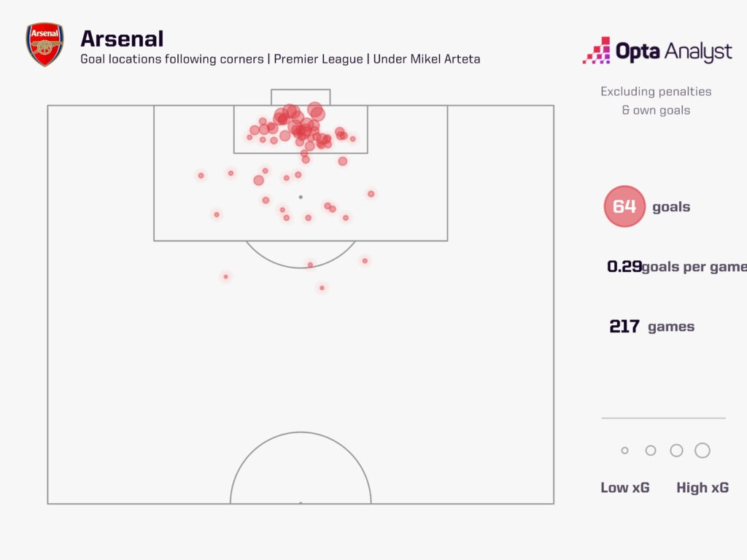Click the grey penalty spot on pitch
Viewport: 747px width, 560px height.
point(301,197)
